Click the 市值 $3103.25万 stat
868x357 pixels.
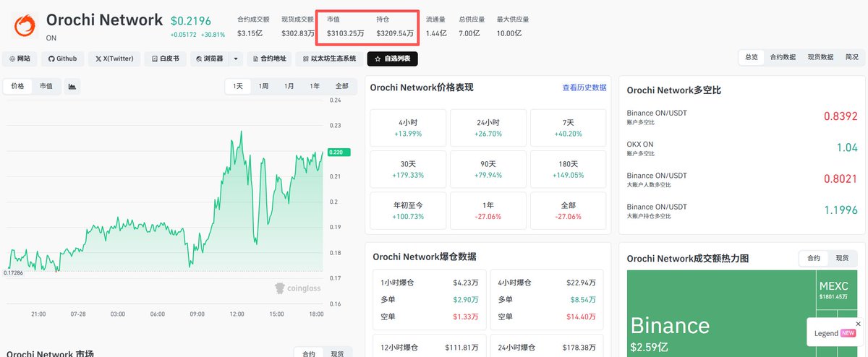(345, 27)
